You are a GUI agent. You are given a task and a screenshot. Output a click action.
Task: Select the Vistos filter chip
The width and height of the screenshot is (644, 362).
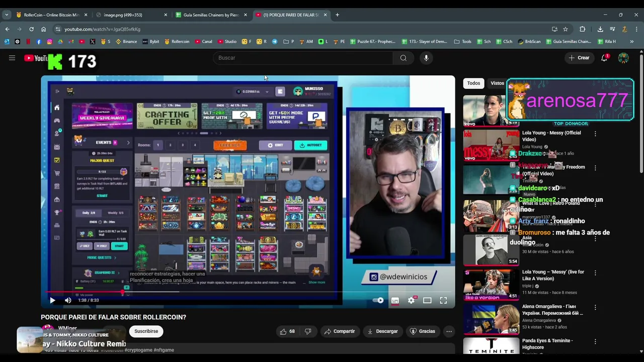[x=497, y=83]
